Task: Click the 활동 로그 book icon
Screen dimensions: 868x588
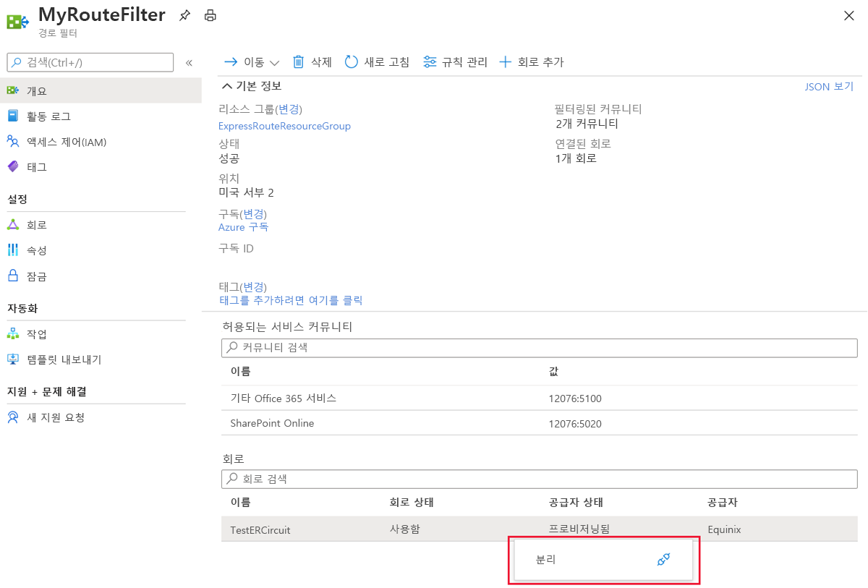Action: coord(13,116)
